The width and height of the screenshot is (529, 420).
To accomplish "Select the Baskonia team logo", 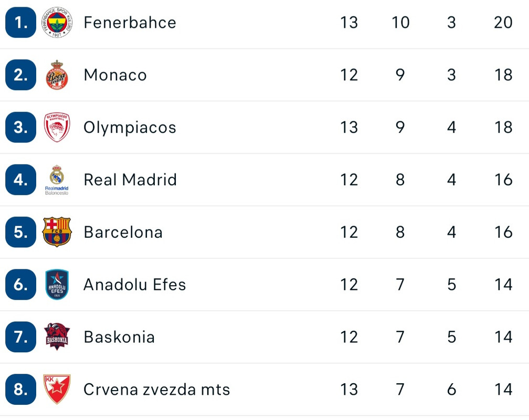I will 57,337.
